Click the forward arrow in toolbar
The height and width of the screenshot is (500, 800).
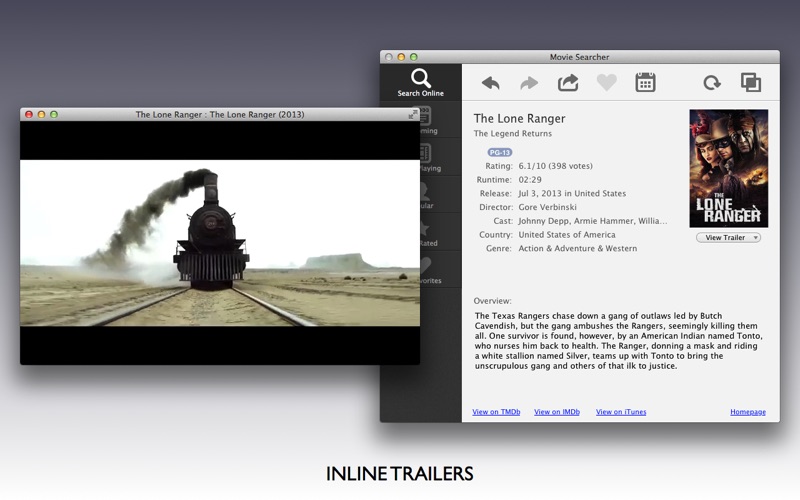point(529,83)
